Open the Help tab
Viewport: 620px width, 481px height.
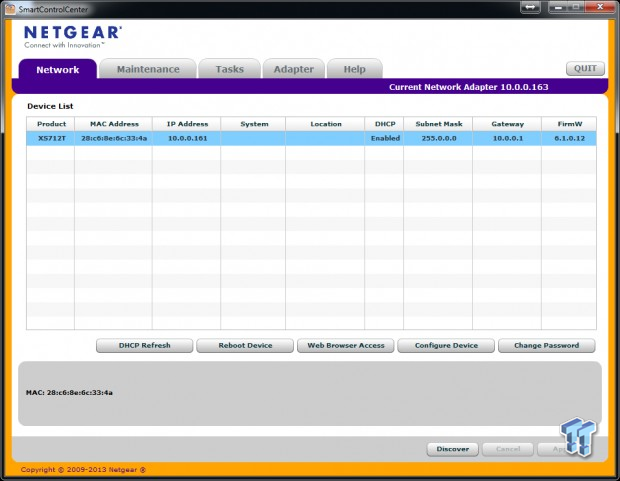tap(354, 69)
